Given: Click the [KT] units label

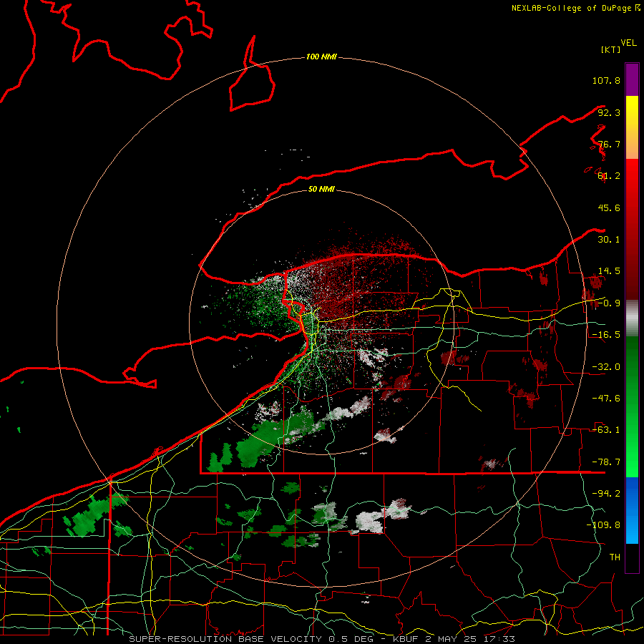Looking at the screenshot, I should (611, 49).
